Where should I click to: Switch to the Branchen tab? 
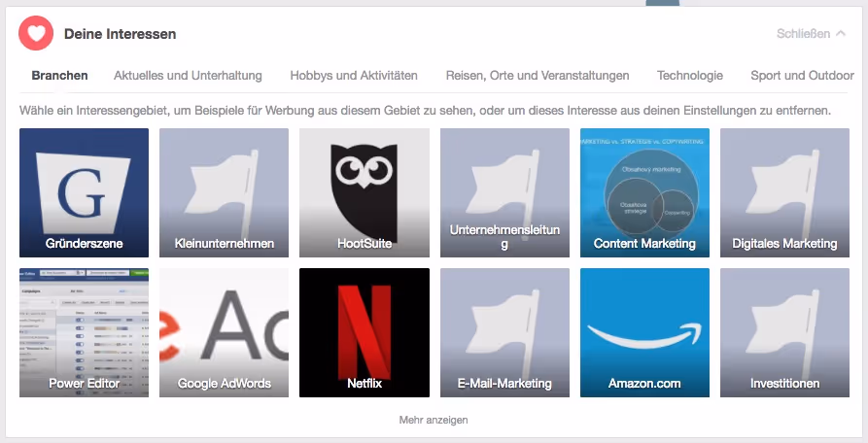coord(60,75)
